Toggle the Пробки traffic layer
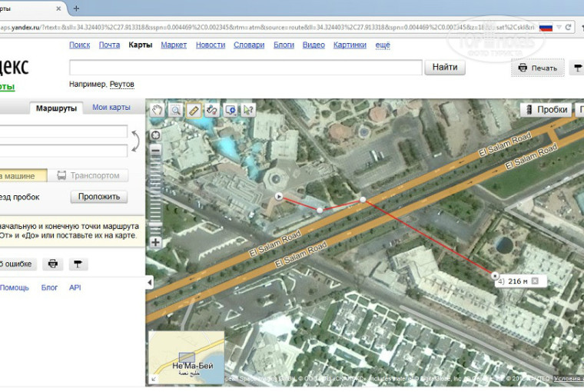584x392 pixels. [546, 110]
